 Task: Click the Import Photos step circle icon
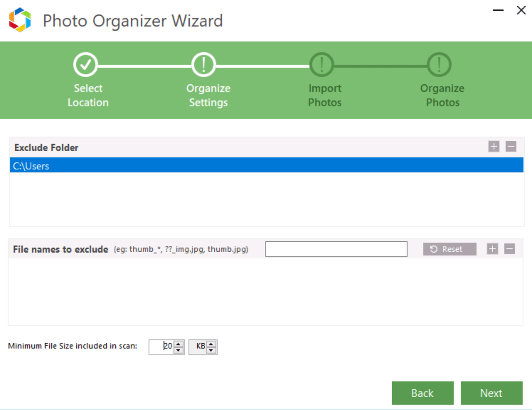point(321,64)
